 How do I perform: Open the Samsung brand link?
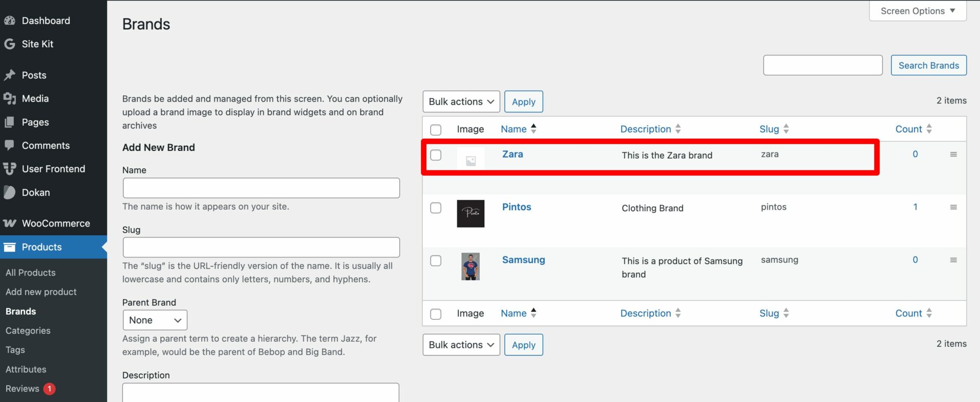(524, 260)
